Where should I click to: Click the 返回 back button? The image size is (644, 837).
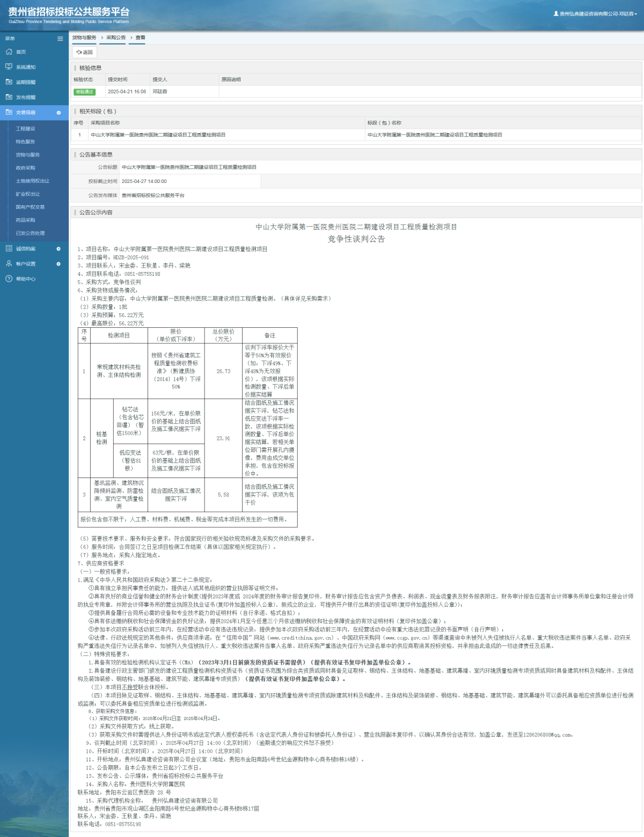point(84,52)
